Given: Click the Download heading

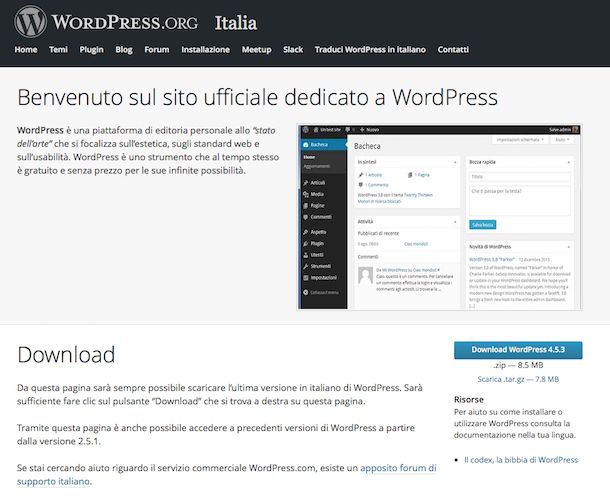Looking at the screenshot, I should (x=66, y=354).
